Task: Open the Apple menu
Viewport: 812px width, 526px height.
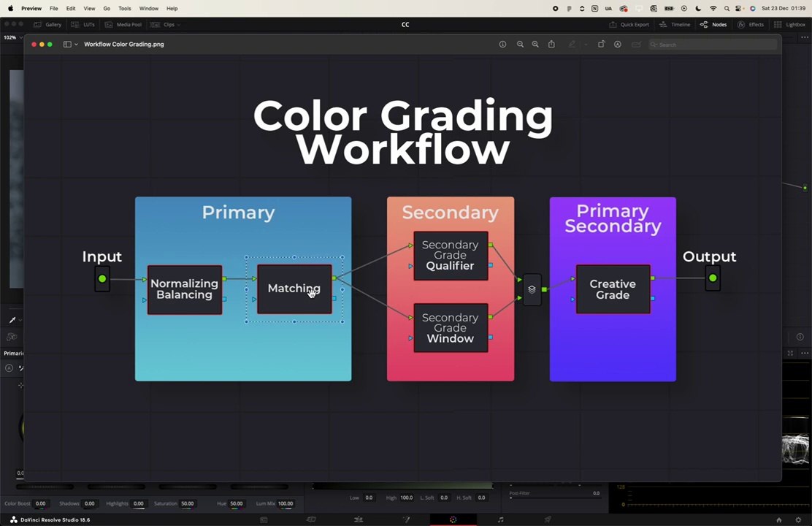Action: 10,8
